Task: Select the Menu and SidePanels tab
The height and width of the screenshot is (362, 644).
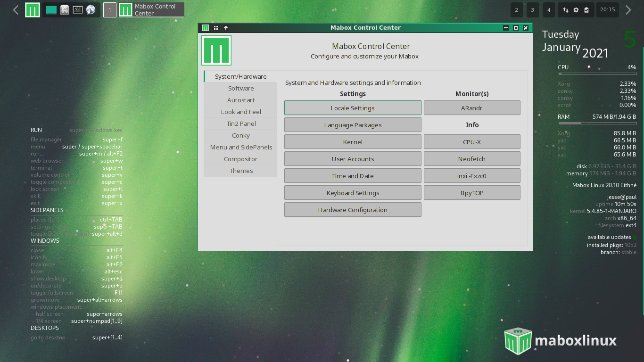Action: click(x=241, y=147)
